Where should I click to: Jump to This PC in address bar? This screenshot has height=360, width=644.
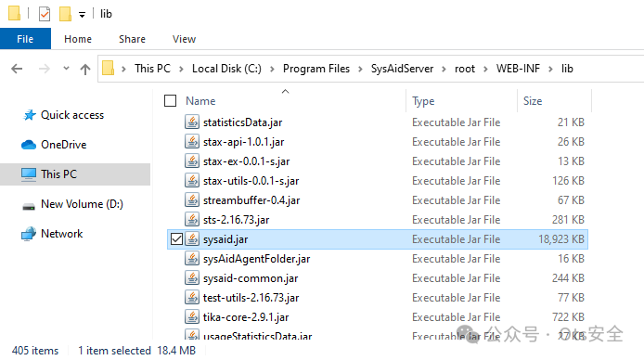coord(152,69)
